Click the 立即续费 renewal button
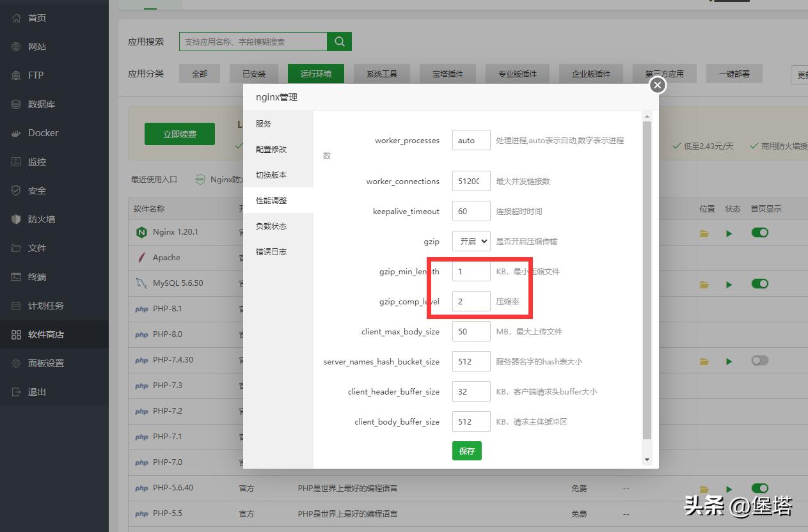The image size is (808, 532). [x=179, y=134]
